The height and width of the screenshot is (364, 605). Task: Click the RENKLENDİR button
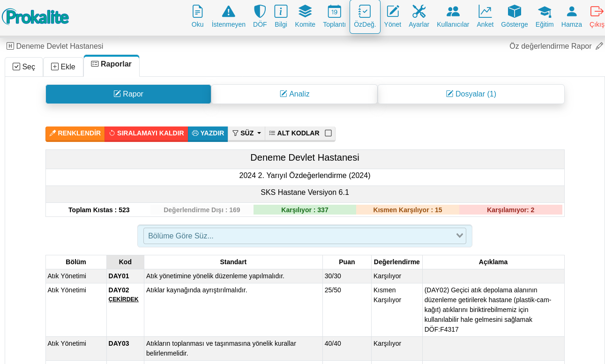(x=75, y=133)
